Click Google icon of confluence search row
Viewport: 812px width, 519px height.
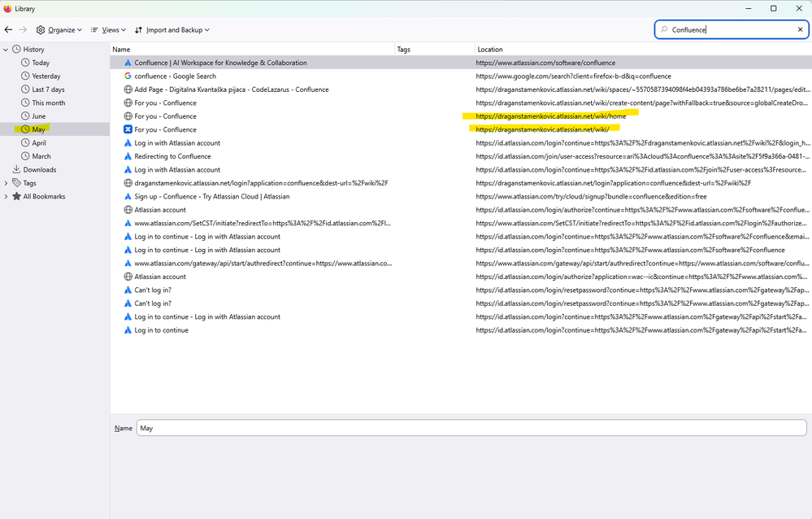tap(128, 76)
